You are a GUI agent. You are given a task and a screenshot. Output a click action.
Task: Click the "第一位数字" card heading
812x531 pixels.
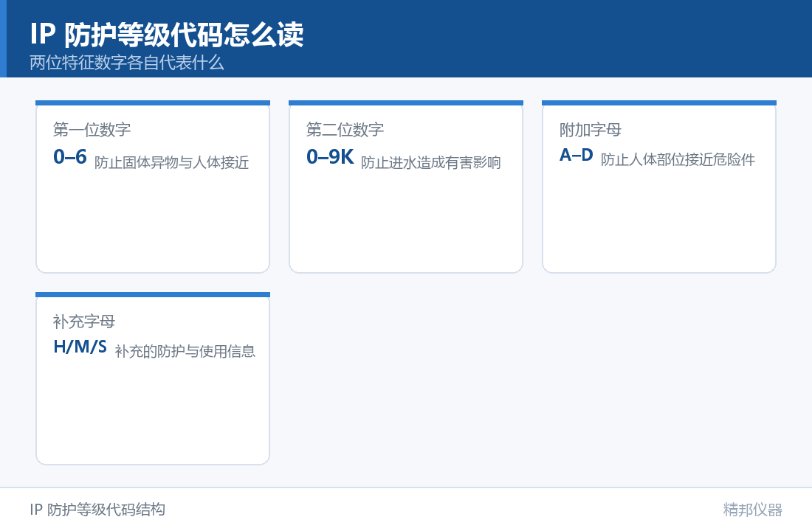pyautogui.click(x=92, y=129)
